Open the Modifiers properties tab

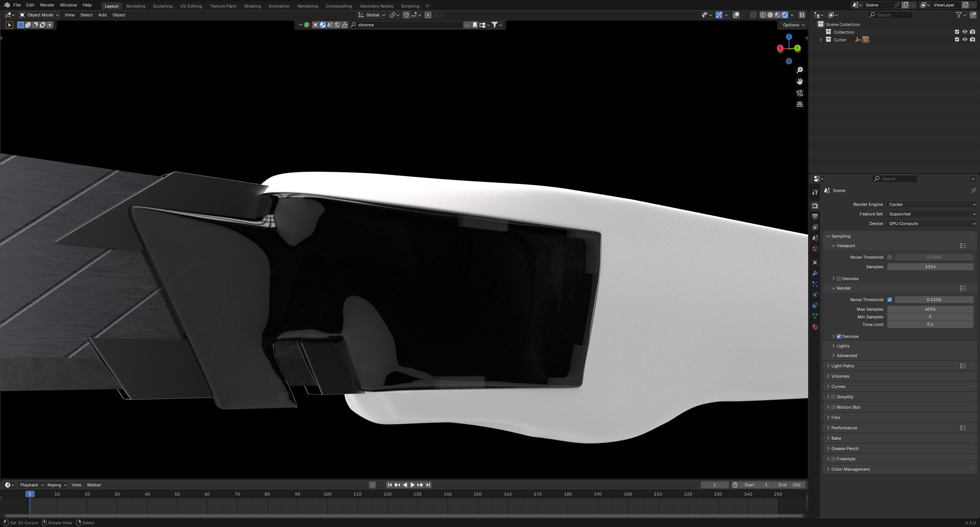815,273
